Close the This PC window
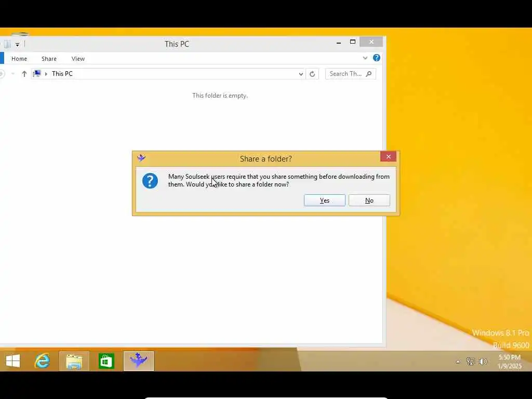532x399 pixels. [x=371, y=42]
